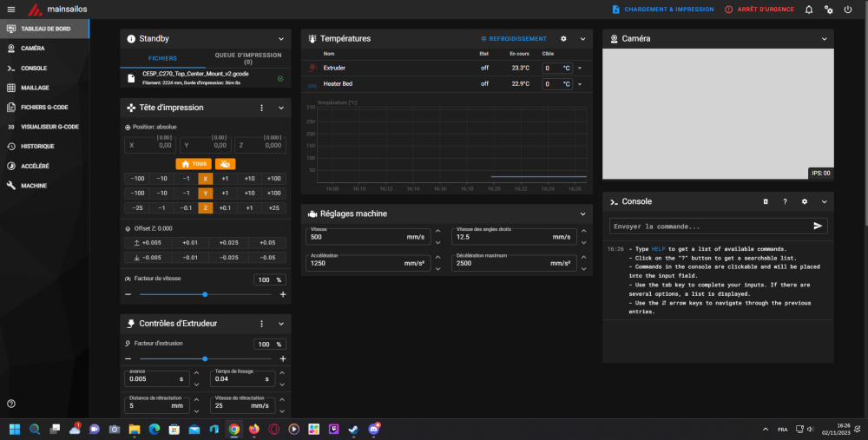Collapse the Standby panel
The height and width of the screenshot is (440, 868).
pyautogui.click(x=281, y=39)
